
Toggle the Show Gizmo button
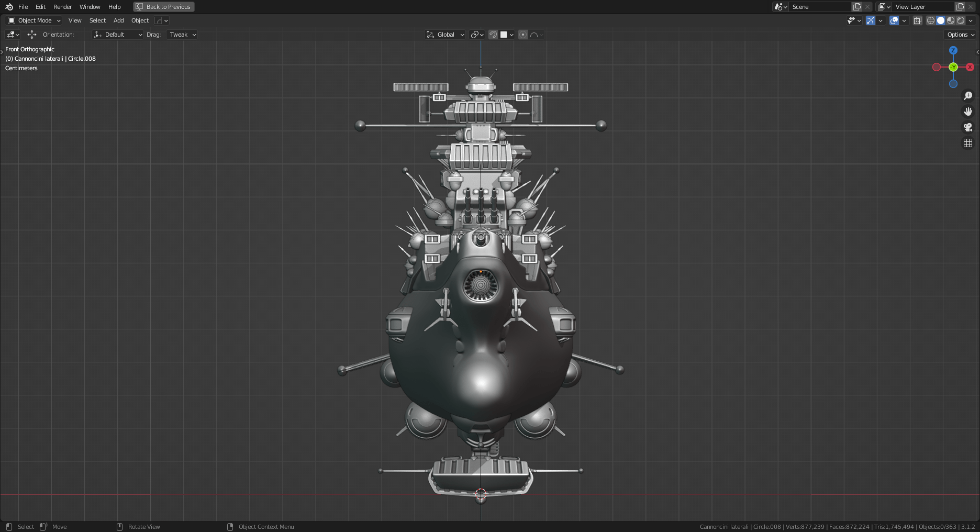pyautogui.click(x=870, y=20)
